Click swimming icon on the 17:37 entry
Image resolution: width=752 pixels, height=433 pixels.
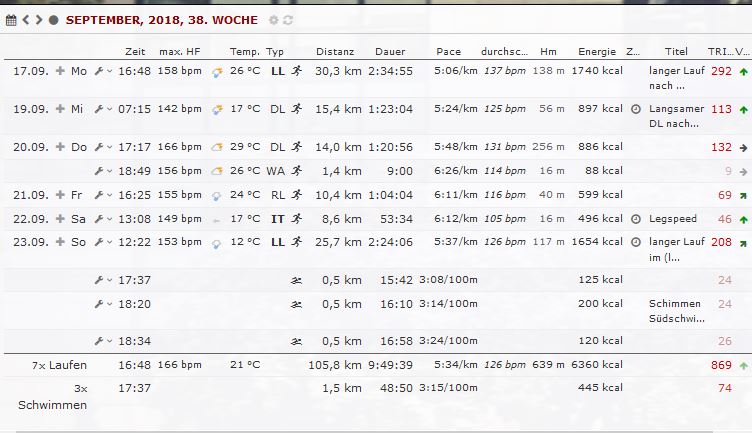(296, 280)
